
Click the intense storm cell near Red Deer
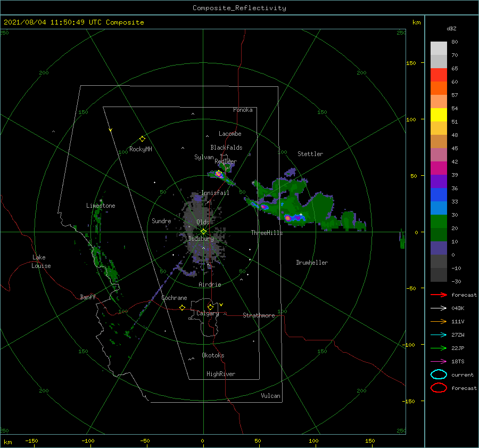tap(218, 174)
